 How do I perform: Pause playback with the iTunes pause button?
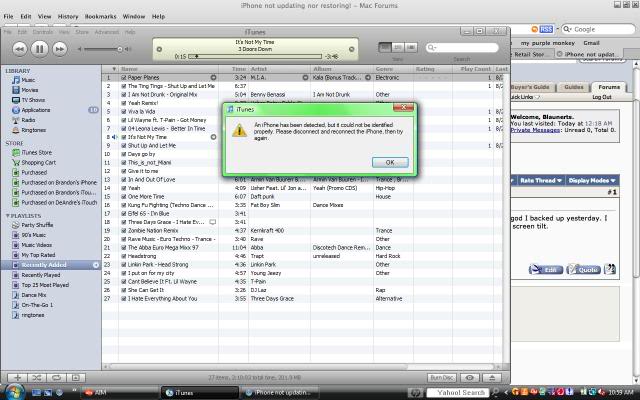tap(40, 49)
